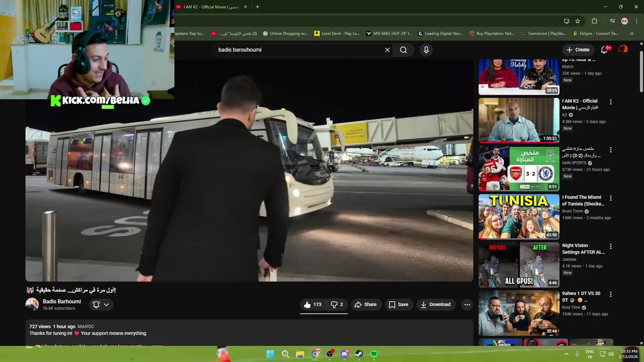The height and width of the screenshot is (362, 644).
Task: Open File Explorer from taskbar
Action: coord(300,354)
